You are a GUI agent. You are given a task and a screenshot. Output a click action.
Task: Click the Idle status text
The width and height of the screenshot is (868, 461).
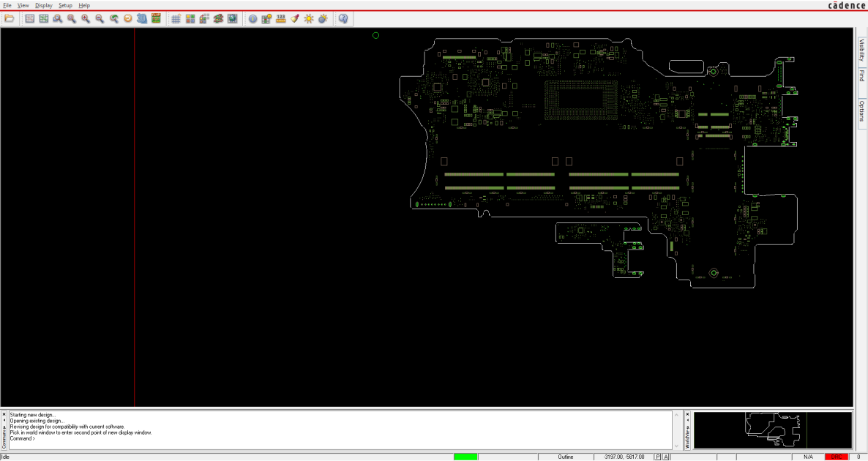coord(6,457)
